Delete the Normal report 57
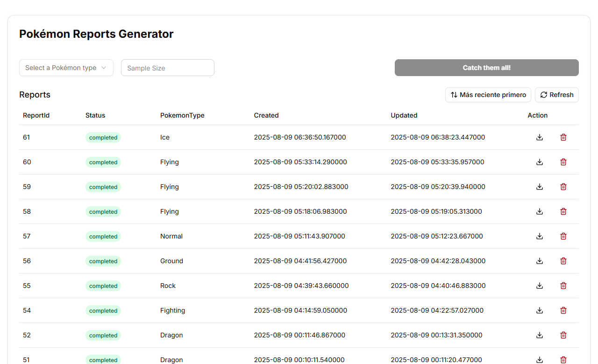598x364 pixels. pyautogui.click(x=563, y=236)
